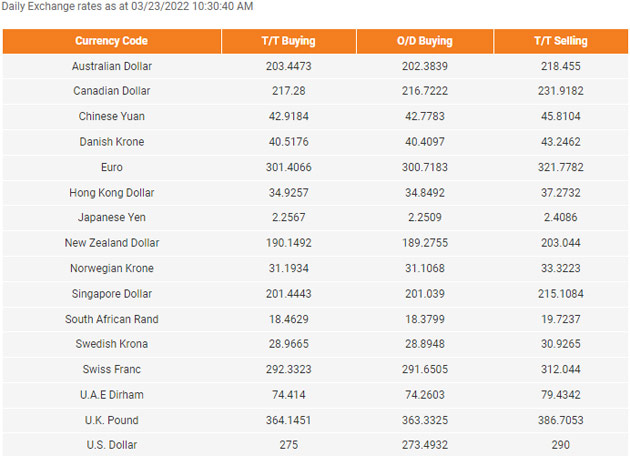Select the Norwegian Krone row label

coord(112,268)
